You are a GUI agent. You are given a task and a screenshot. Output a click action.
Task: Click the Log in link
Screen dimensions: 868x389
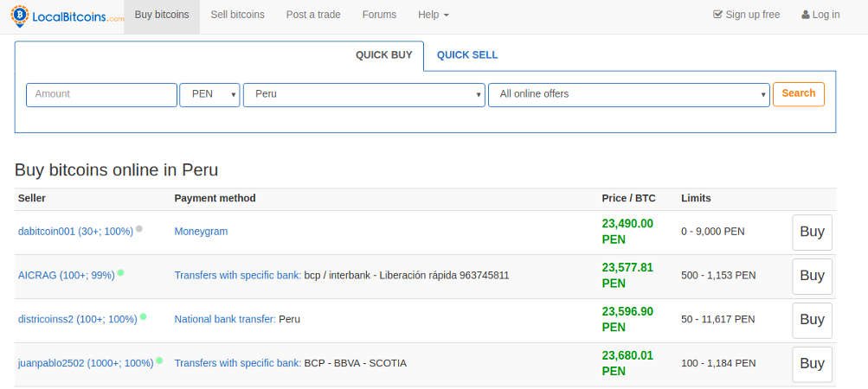pyautogui.click(x=820, y=15)
